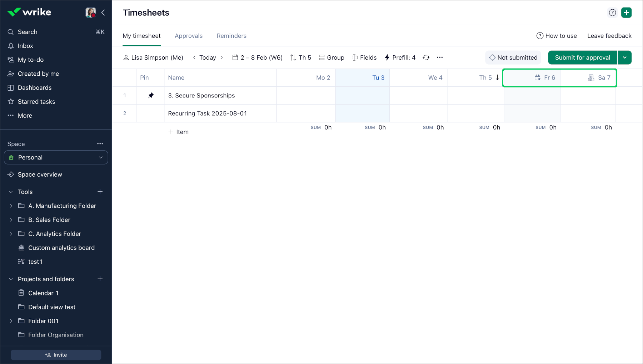
Task: Click the green plus create button
Action: (x=626, y=12)
